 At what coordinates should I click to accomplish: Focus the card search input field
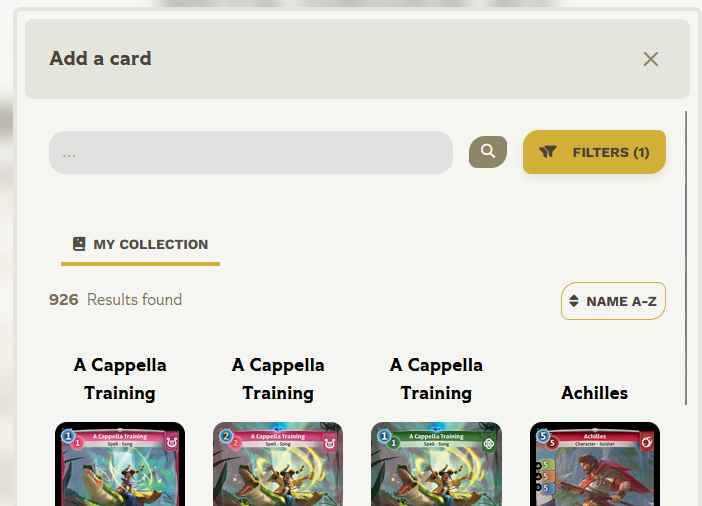(x=251, y=153)
